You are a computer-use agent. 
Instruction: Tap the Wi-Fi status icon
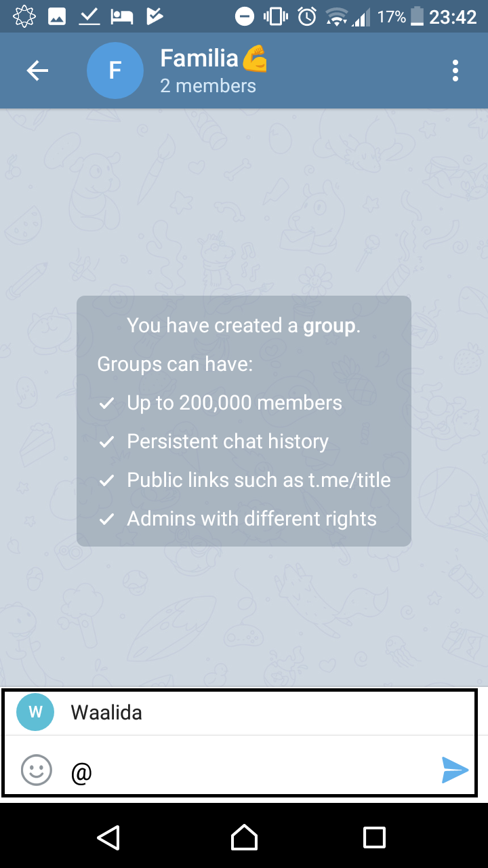coord(336,16)
